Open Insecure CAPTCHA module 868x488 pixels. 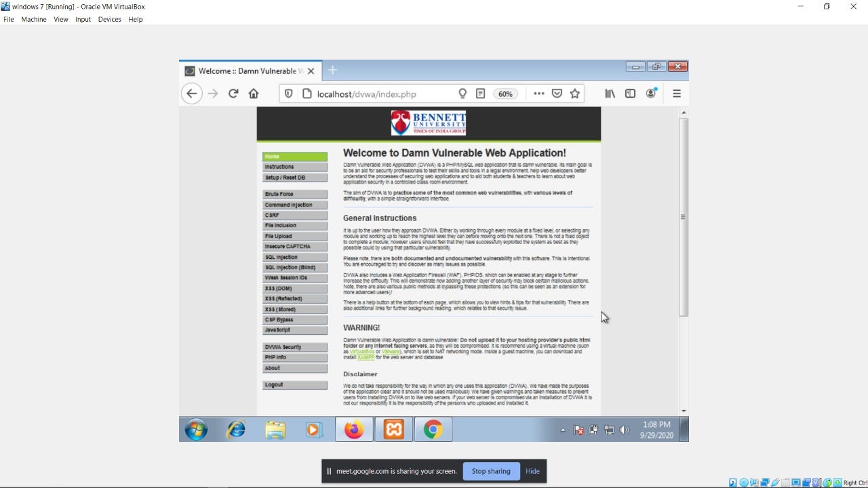coord(295,246)
